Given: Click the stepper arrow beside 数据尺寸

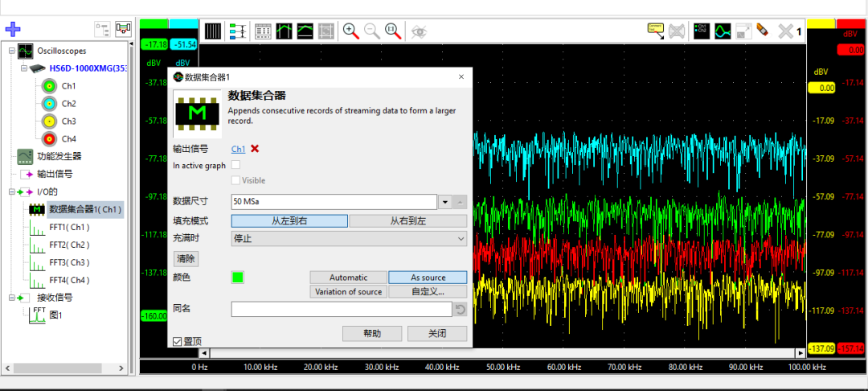Looking at the screenshot, I should (461, 202).
